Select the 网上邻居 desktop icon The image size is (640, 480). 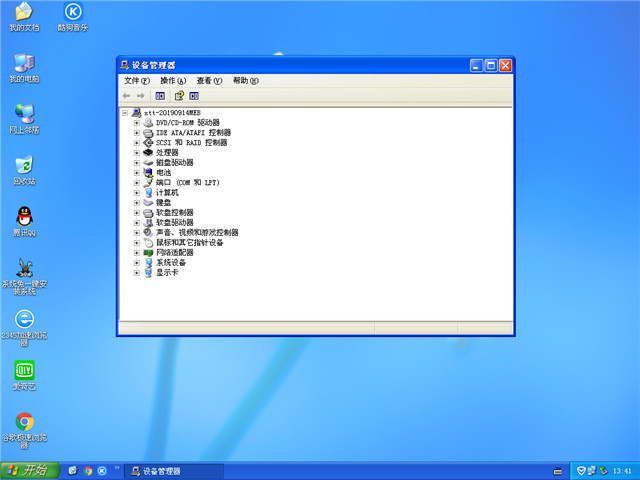tap(24, 114)
